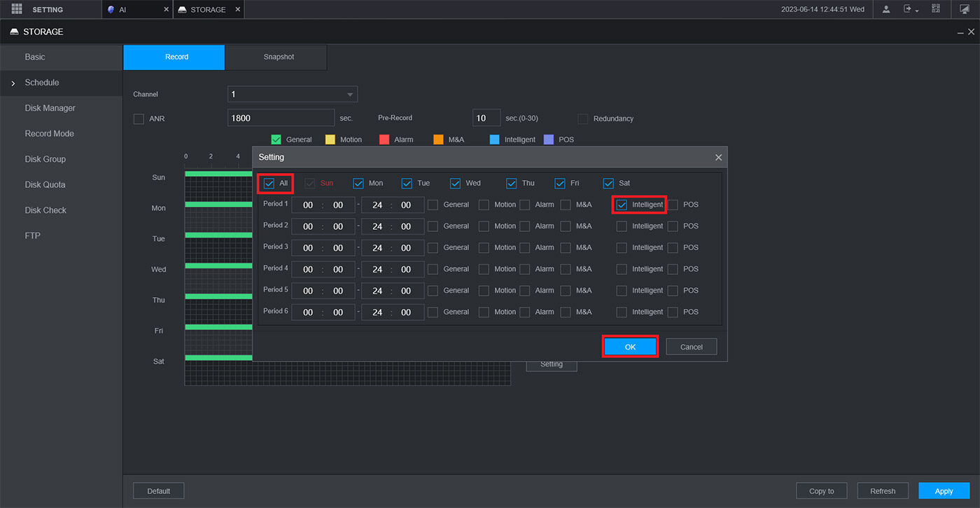Close the Setting dialog with X

click(718, 158)
